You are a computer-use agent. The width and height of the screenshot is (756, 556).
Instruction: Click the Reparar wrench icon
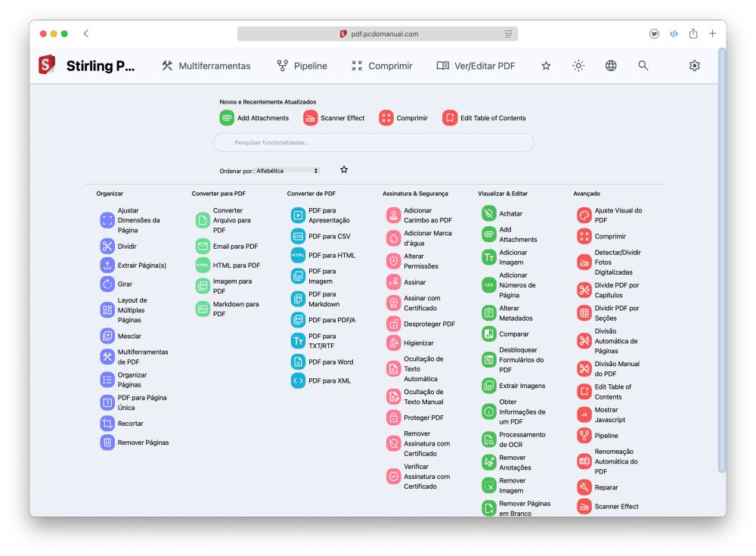pos(584,487)
